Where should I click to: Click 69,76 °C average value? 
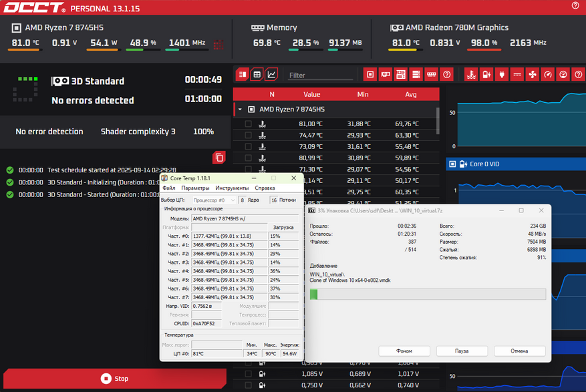(407, 124)
